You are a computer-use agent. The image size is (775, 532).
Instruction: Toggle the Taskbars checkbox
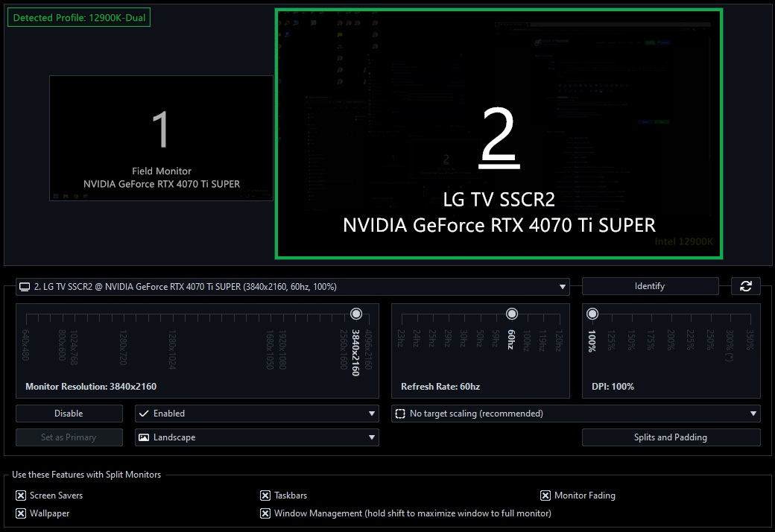[x=265, y=495]
